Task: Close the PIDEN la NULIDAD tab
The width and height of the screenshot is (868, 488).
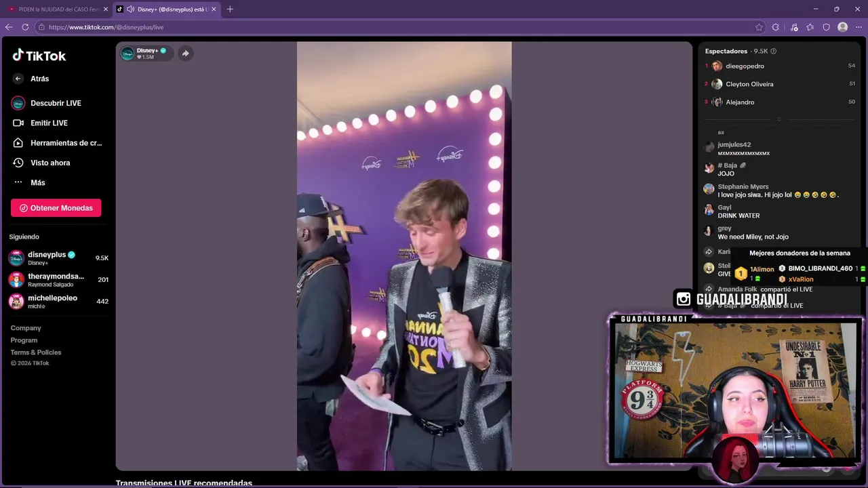Action: pyautogui.click(x=106, y=9)
